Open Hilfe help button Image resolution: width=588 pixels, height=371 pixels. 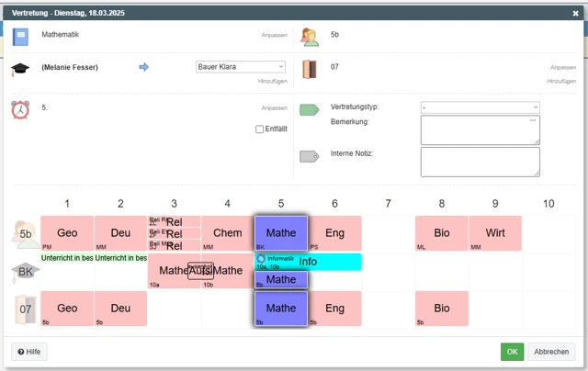pos(28,352)
